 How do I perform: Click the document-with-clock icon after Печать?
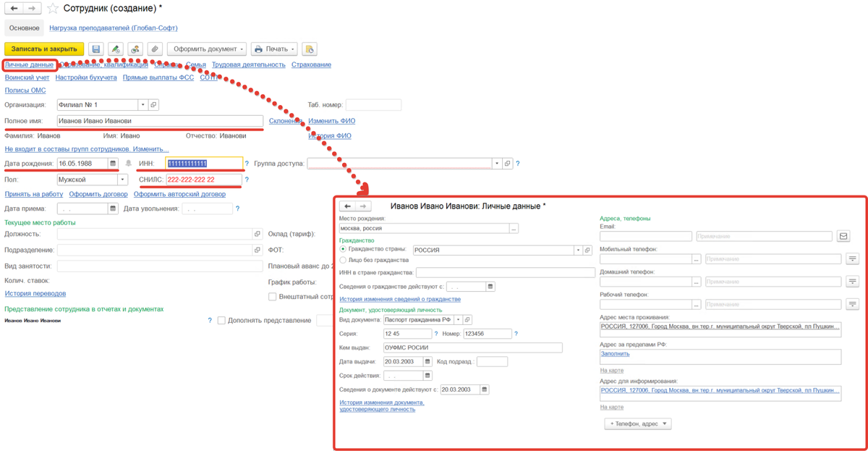310,49
